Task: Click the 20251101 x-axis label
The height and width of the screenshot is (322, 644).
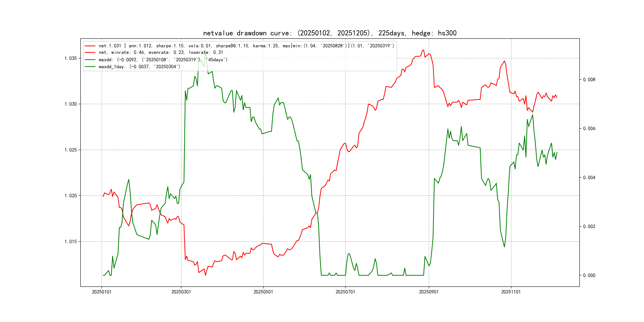Action: coord(511,292)
